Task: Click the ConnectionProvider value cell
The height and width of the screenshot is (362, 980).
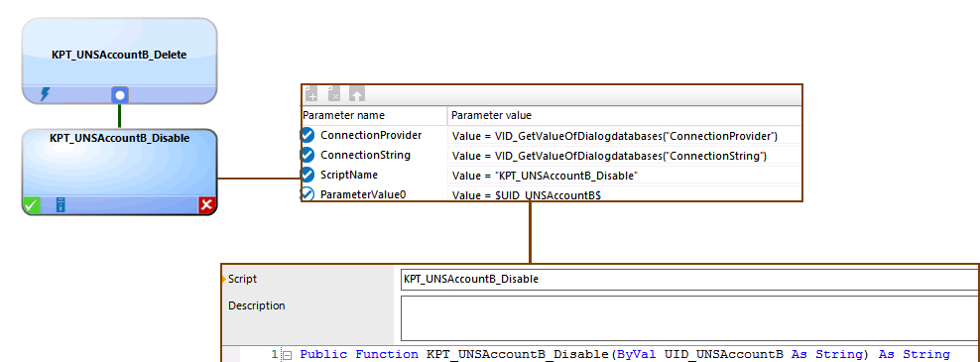Action: pyautogui.click(x=624, y=136)
